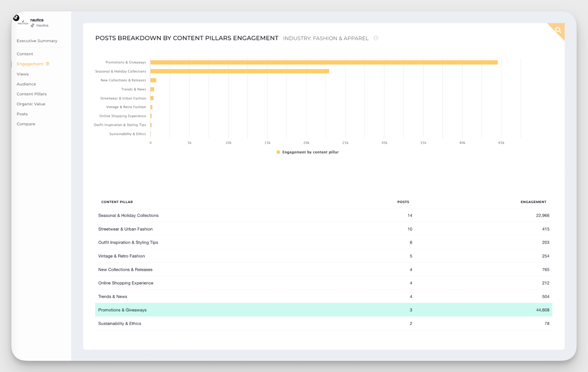Open the Posts section

22,114
